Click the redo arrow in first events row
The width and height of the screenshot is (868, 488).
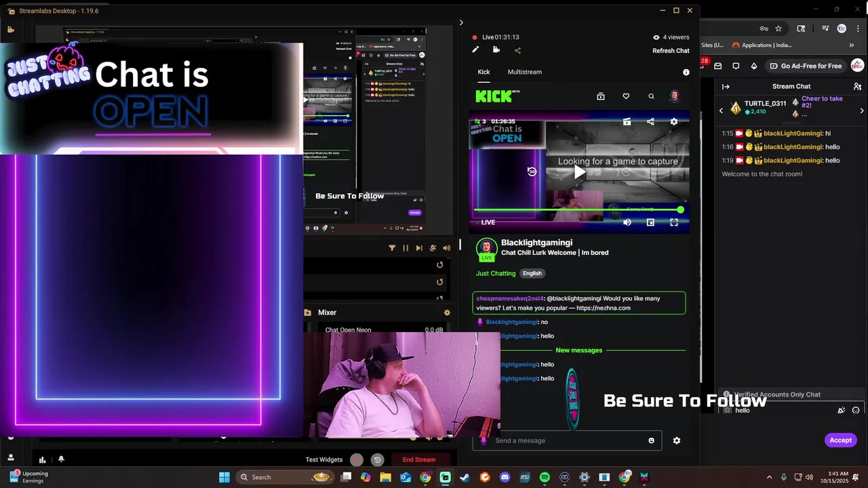[439, 265]
